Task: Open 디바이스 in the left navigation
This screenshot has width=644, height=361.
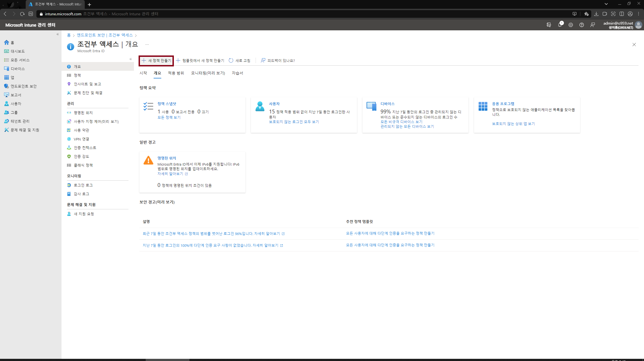Action: 17,69
